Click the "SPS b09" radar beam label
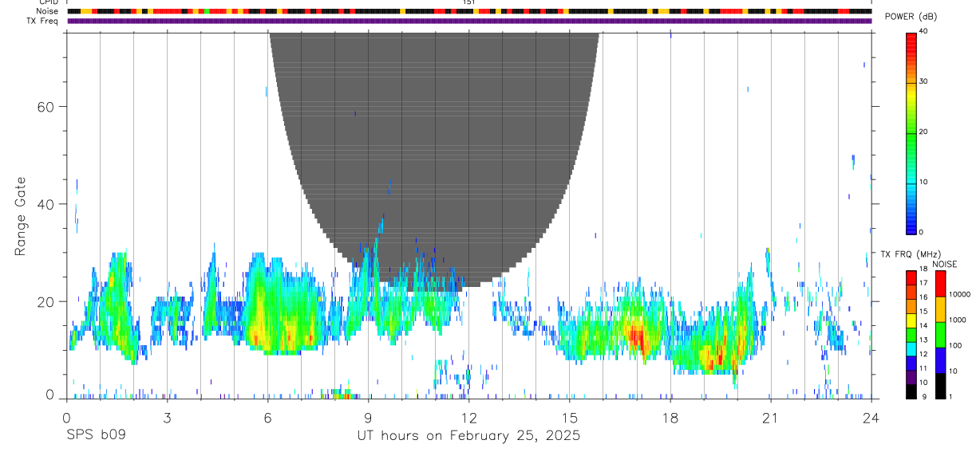 pos(96,436)
